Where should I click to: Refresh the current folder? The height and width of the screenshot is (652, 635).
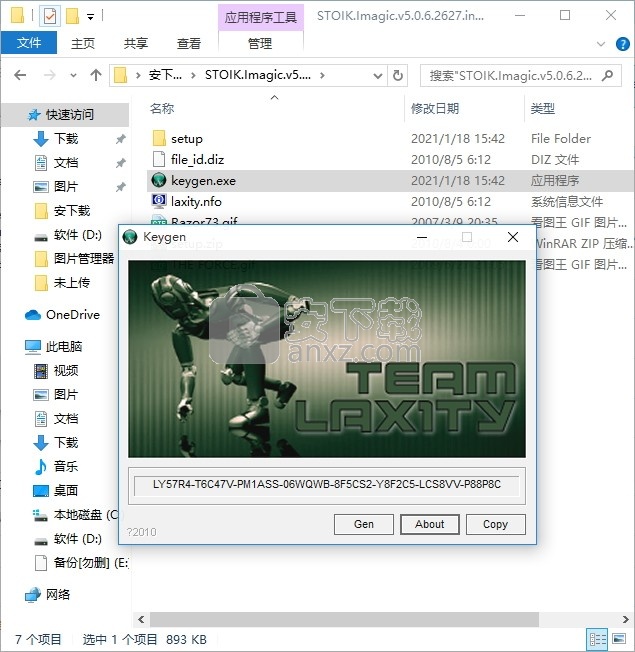[398, 76]
